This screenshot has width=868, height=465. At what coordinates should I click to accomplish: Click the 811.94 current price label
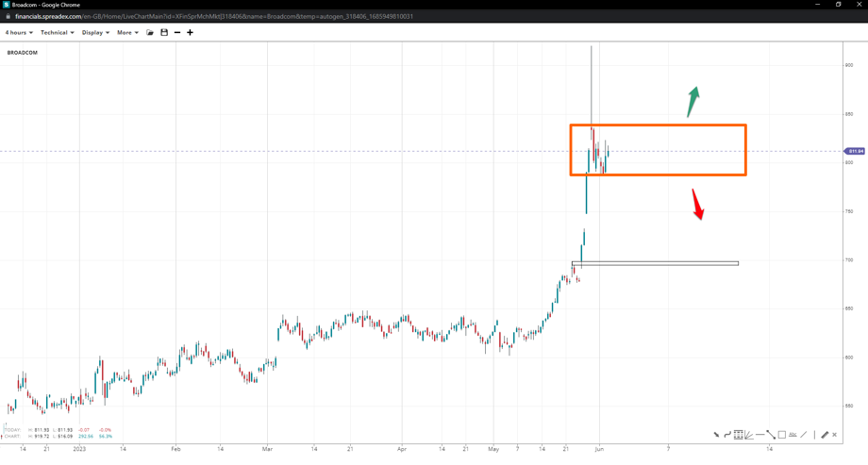(855, 151)
